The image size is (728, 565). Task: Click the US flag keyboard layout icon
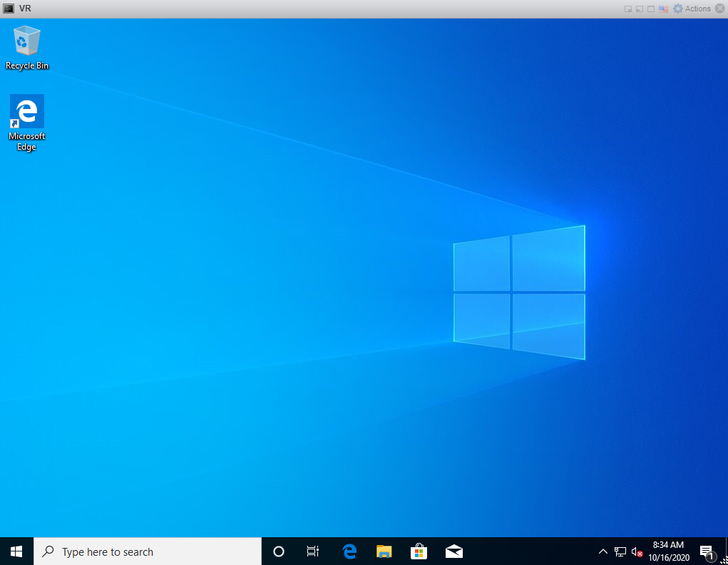point(663,9)
